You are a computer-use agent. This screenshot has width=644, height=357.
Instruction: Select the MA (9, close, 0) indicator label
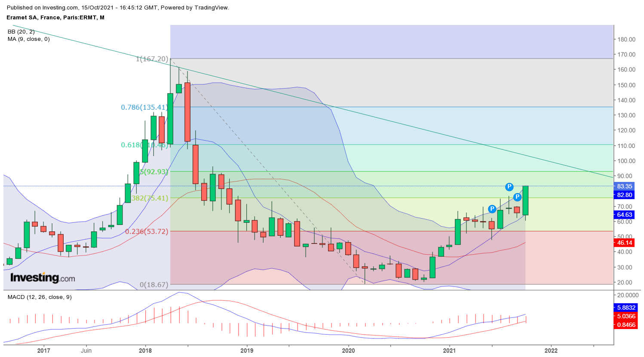click(28, 39)
